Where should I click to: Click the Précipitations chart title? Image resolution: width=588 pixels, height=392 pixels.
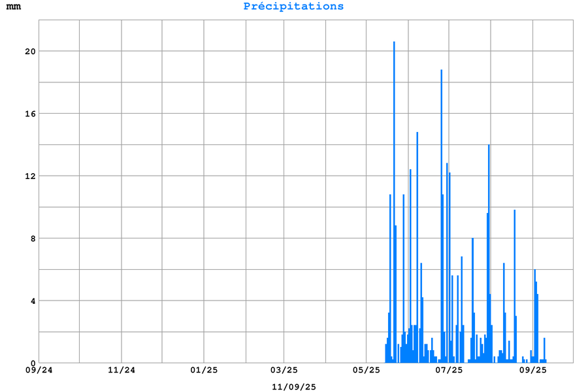pos(293,7)
